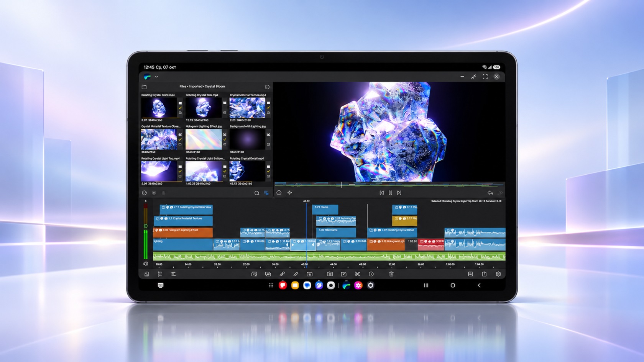Image resolution: width=644 pixels, height=362 pixels.
Task: Toggle checkmark on Crystal Material Texture.mp4
Action: 268,108
